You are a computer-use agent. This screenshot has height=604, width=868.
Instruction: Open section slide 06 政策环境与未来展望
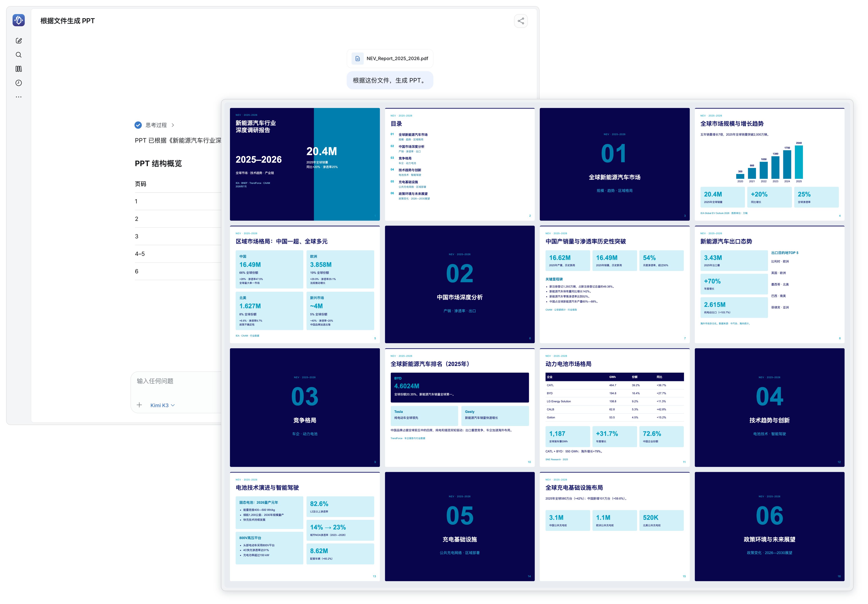pyautogui.click(x=769, y=526)
